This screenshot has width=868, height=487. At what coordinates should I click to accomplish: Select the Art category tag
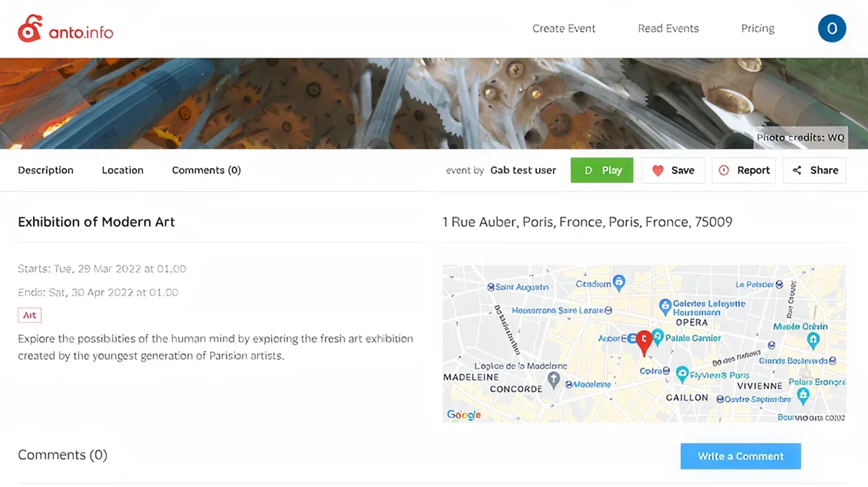click(30, 315)
